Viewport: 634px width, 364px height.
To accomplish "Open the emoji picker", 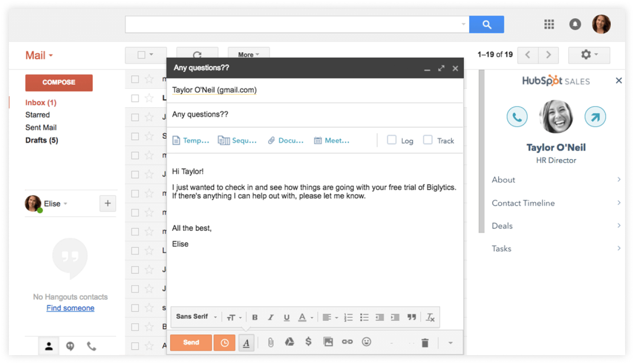I will pyautogui.click(x=366, y=343).
